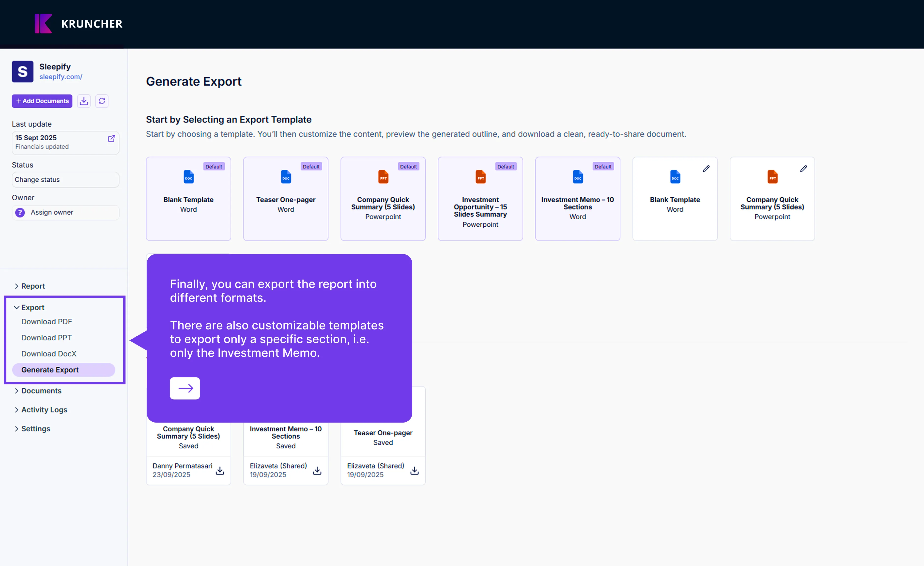The image size is (924, 566).
Task: Collapse the Export section
Action: (x=32, y=307)
